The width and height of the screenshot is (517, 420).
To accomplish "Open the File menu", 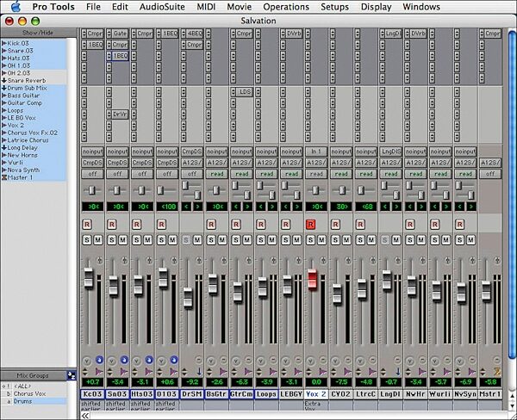I will click(x=93, y=7).
